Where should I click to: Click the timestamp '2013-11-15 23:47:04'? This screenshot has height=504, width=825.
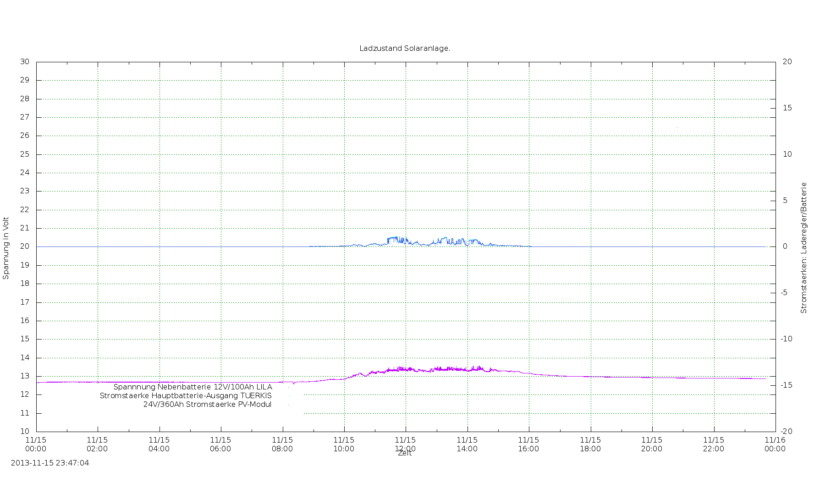click(x=50, y=463)
